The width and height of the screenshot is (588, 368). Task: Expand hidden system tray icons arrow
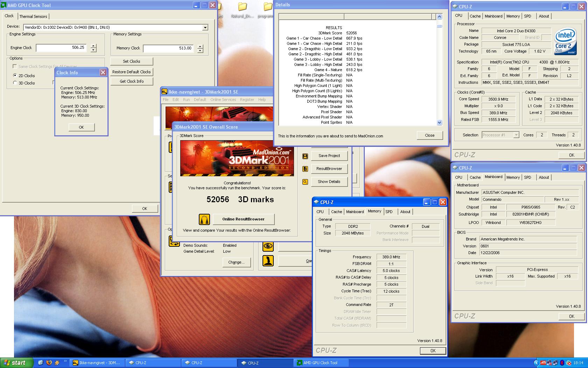(x=536, y=363)
